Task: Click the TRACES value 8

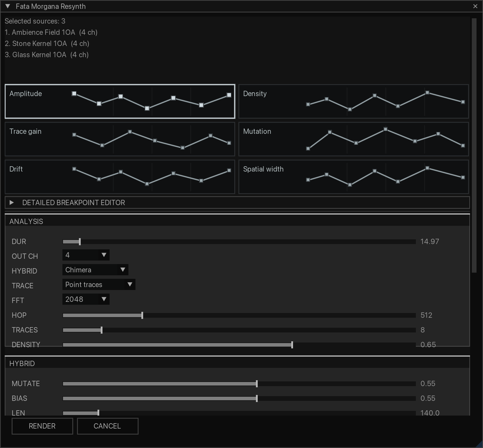Action: [x=423, y=330]
